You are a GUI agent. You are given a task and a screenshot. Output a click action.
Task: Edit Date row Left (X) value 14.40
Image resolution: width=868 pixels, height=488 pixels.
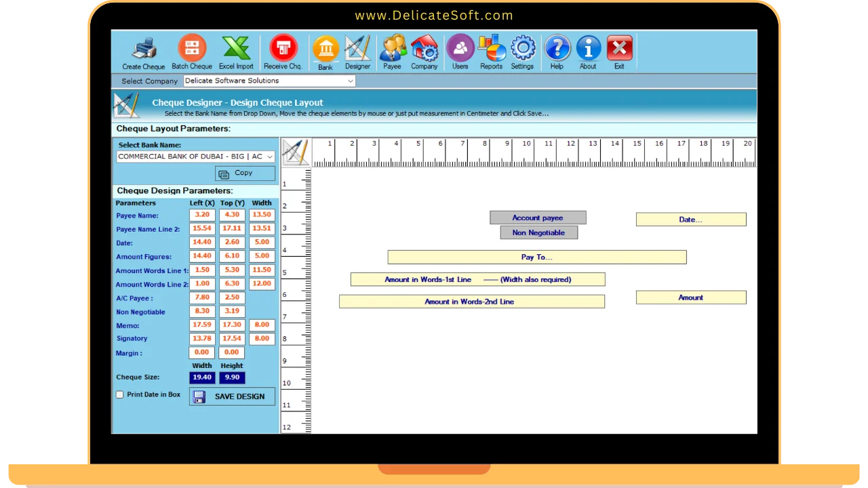pyautogui.click(x=202, y=243)
